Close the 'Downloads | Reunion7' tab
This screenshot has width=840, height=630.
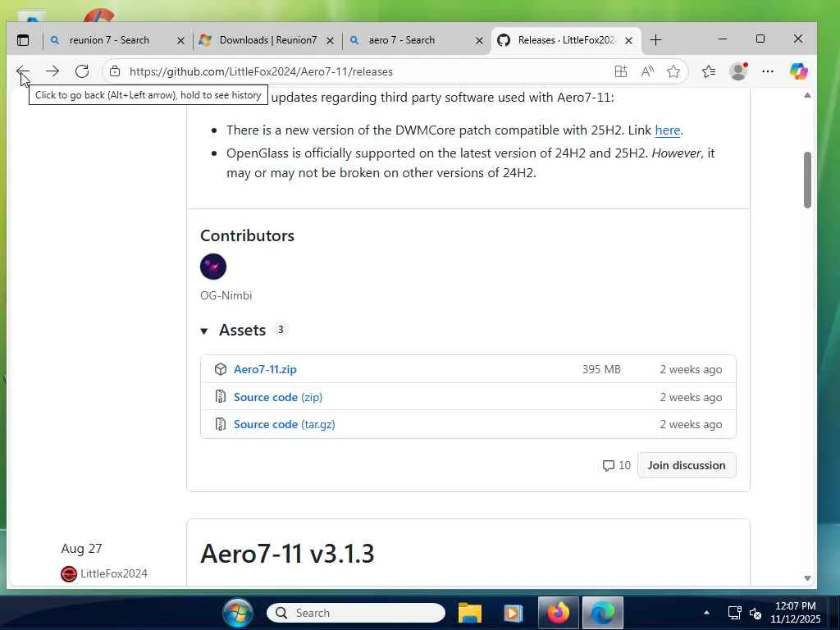click(x=330, y=40)
